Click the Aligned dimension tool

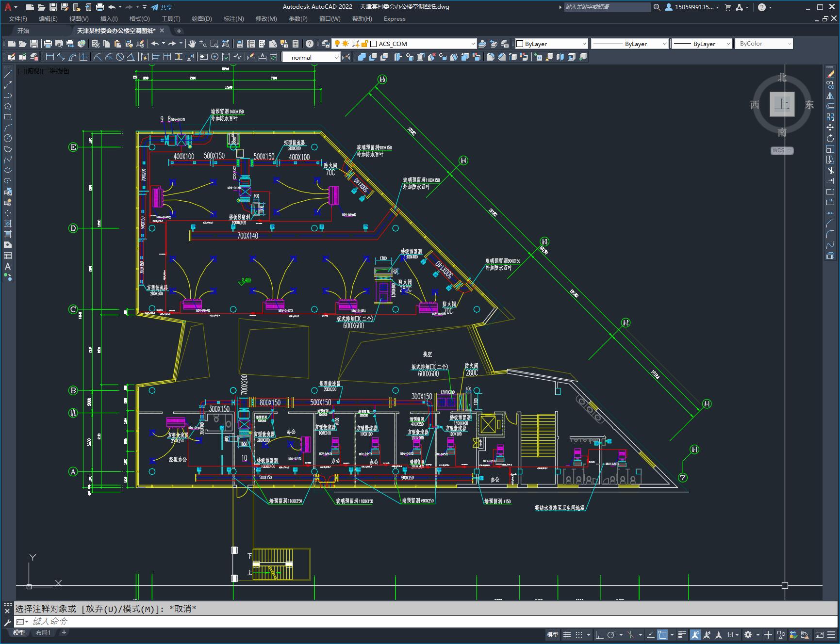[61, 57]
